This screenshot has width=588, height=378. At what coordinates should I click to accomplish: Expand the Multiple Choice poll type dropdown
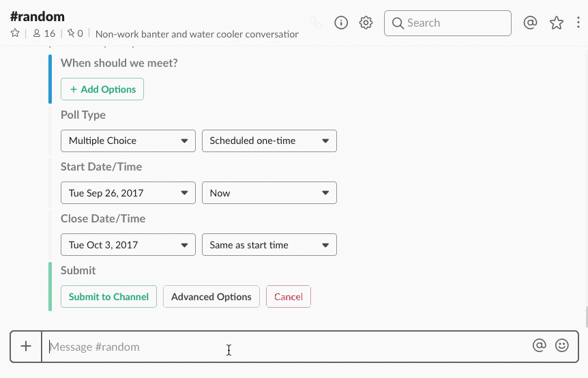click(128, 141)
